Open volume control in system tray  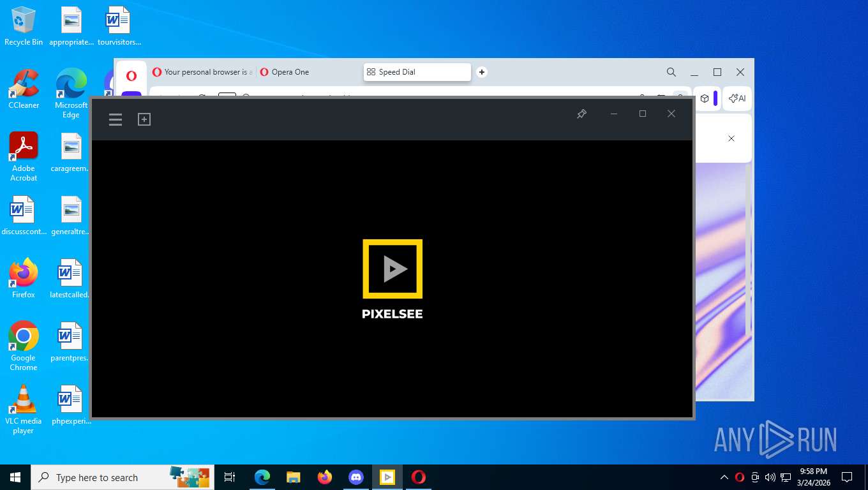point(770,477)
